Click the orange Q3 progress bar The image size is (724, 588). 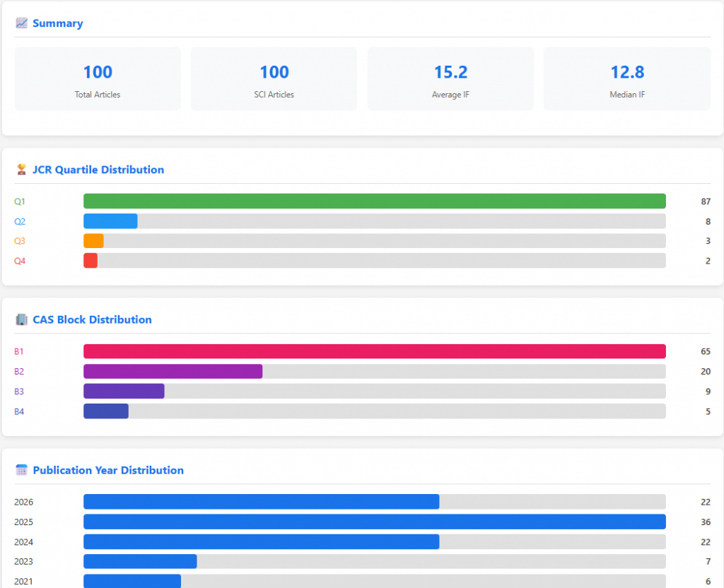(x=94, y=241)
